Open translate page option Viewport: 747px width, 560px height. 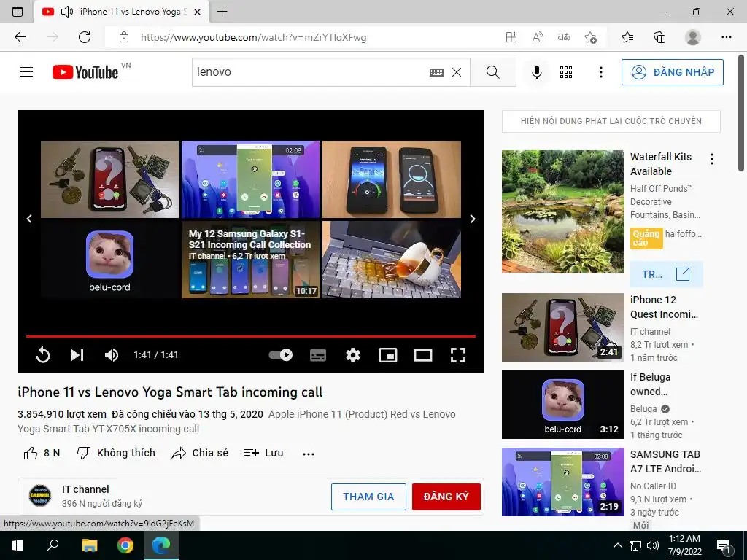click(x=564, y=37)
